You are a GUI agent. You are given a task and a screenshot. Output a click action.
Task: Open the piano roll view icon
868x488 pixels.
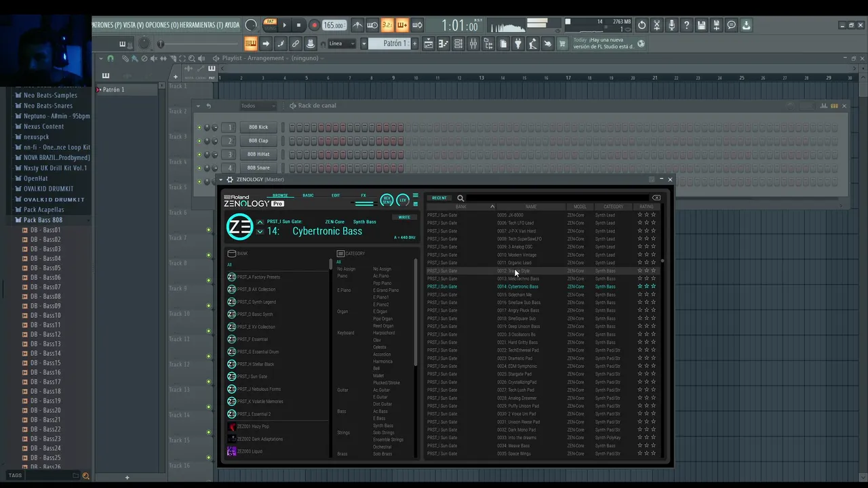[443, 43]
